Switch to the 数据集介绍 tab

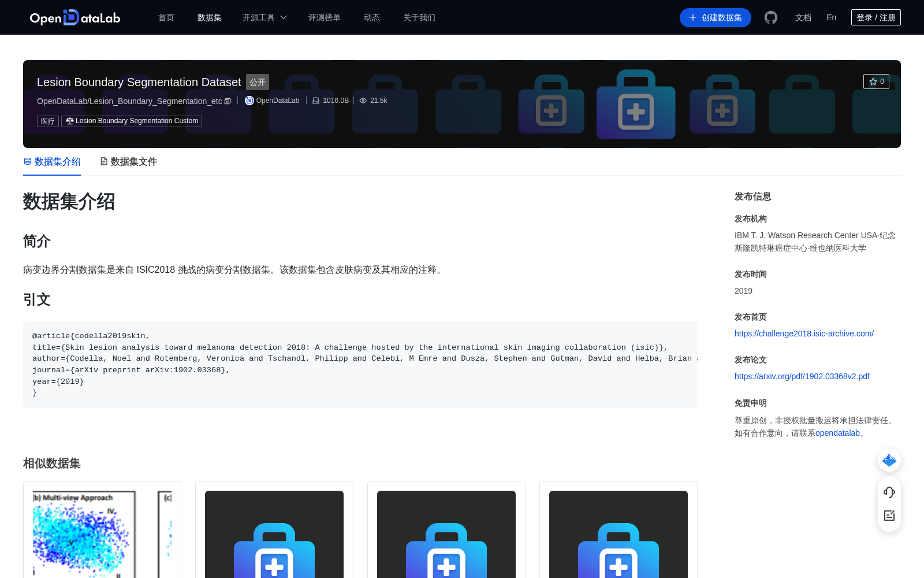52,162
